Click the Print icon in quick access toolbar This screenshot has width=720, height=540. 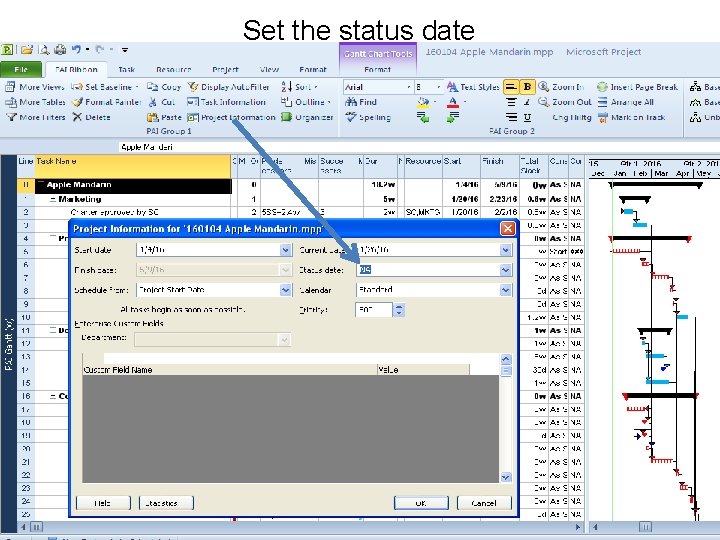coord(60,50)
